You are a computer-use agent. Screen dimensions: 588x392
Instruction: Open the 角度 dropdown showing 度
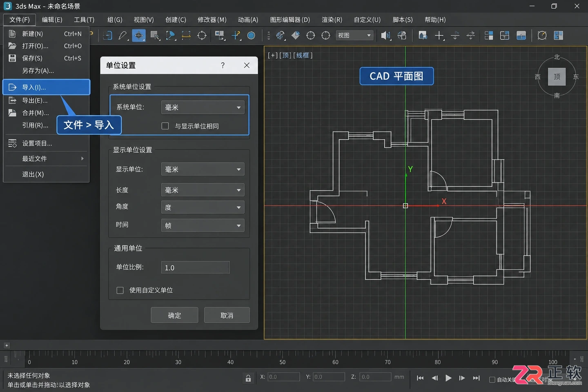(203, 207)
